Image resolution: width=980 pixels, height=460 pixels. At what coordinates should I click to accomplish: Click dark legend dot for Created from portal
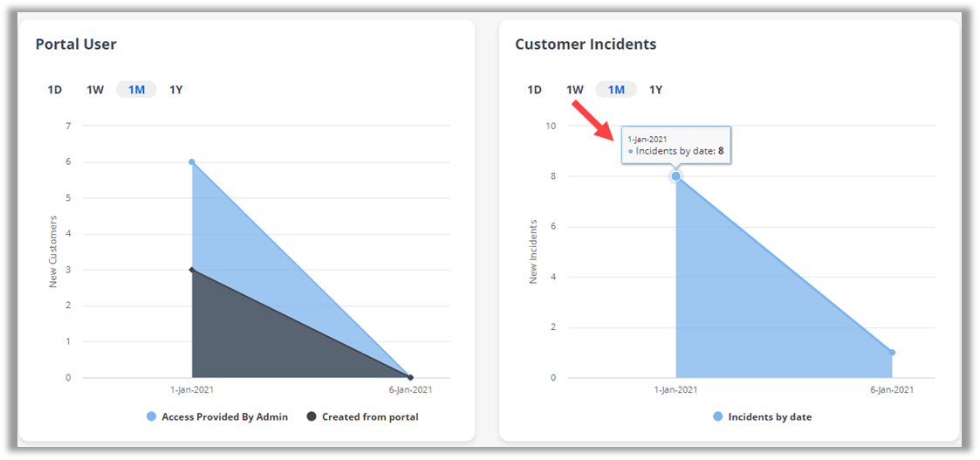pos(312,417)
